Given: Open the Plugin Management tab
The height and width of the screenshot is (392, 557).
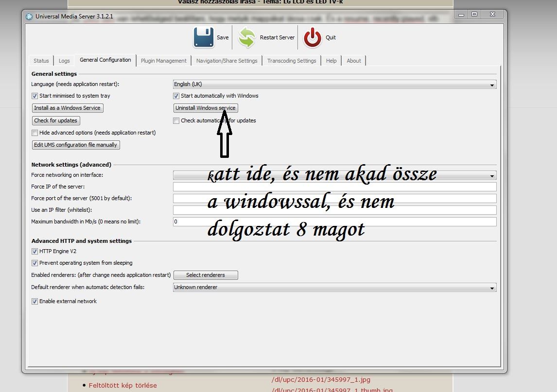Looking at the screenshot, I should pos(164,61).
